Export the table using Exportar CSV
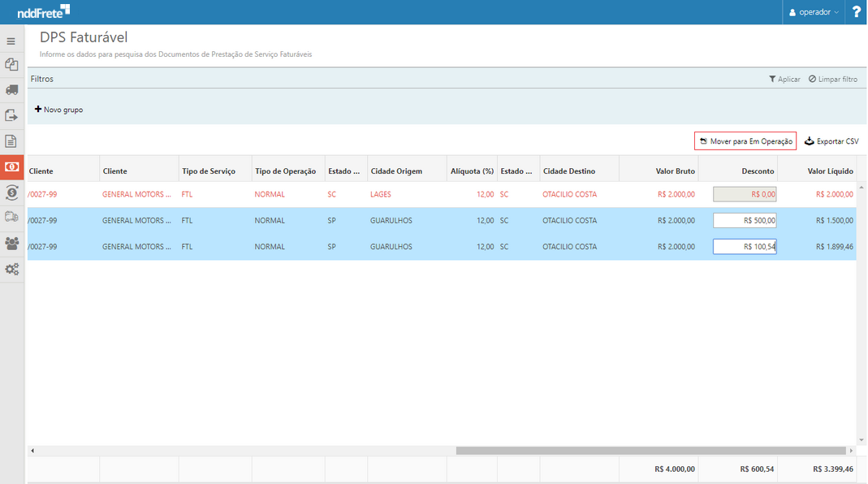The height and width of the screenshot is (484, 868). coord(831,141)
